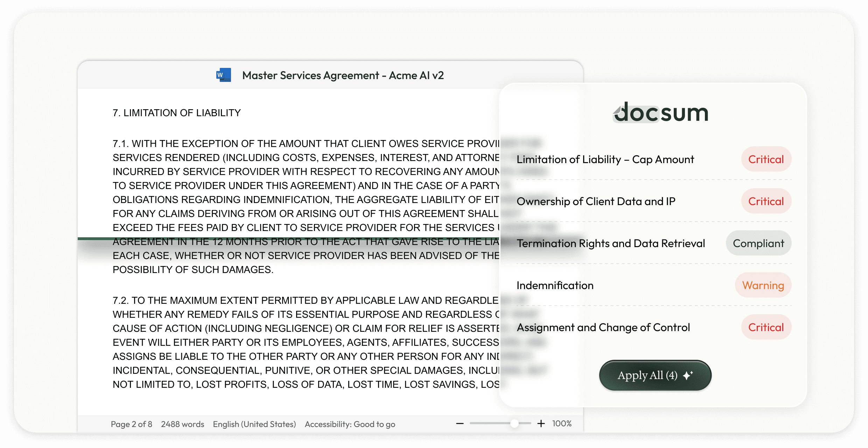
Task: Open Assignment and Change of Control item
Action: coord(603,327)
